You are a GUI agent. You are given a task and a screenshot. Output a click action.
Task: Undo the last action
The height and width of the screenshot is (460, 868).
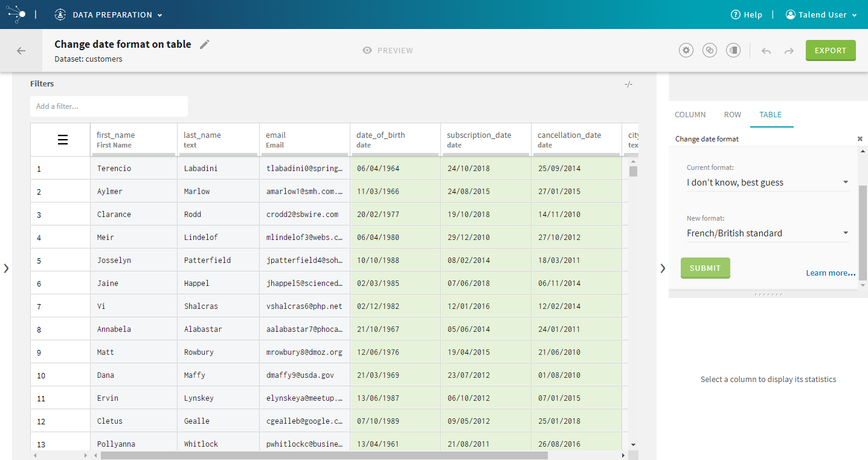(x=766, y=51)
